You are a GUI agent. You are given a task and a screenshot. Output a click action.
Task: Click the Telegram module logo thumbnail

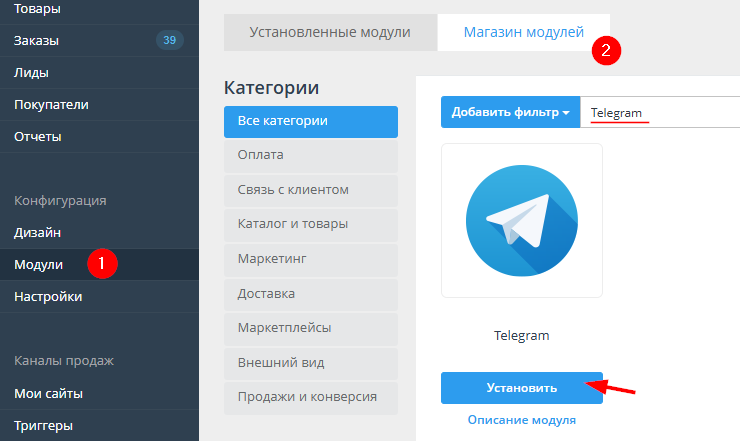point(521,220)
